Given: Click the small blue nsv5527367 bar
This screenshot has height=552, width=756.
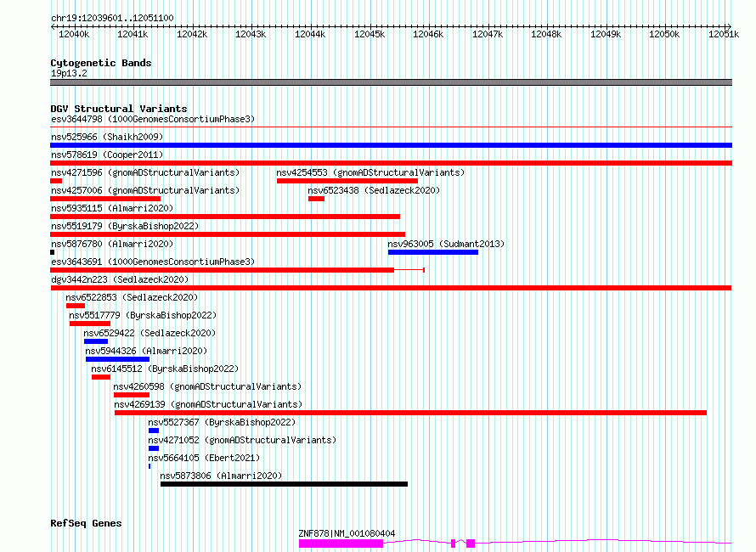Looking at the screenshot, I should tap(154, 431).
